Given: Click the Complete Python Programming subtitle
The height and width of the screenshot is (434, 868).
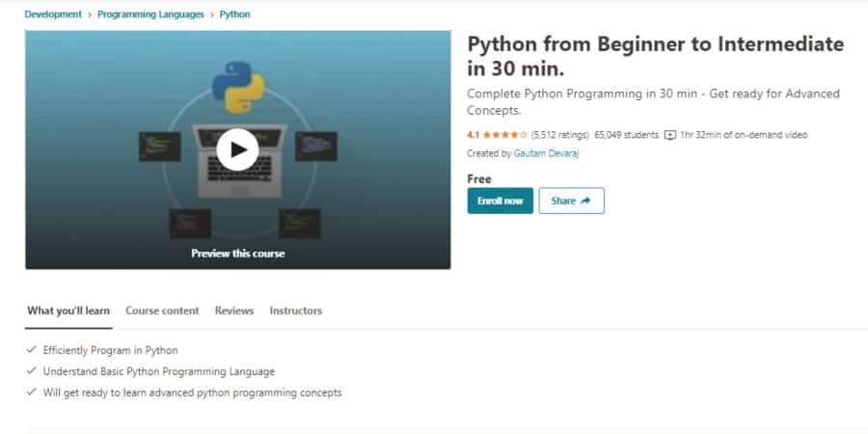Looking at the screenshot, I should click(x=653, y=102).
